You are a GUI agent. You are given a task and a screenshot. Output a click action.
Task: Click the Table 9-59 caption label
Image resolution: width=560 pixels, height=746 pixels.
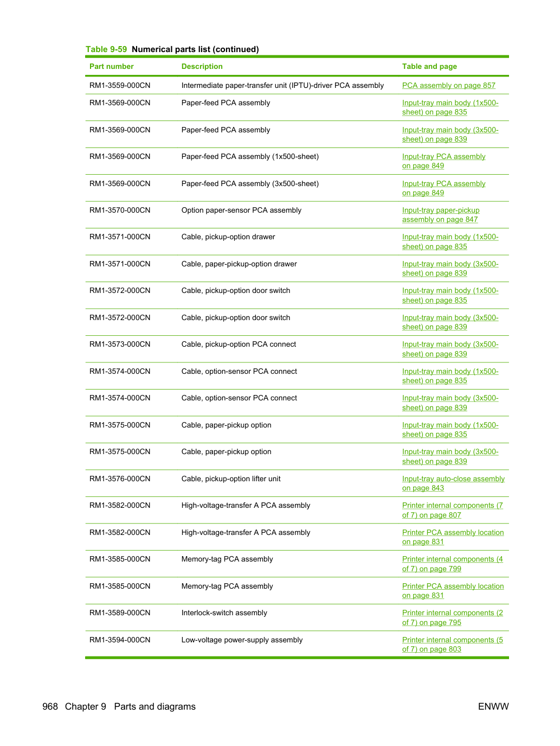point(106,49)
